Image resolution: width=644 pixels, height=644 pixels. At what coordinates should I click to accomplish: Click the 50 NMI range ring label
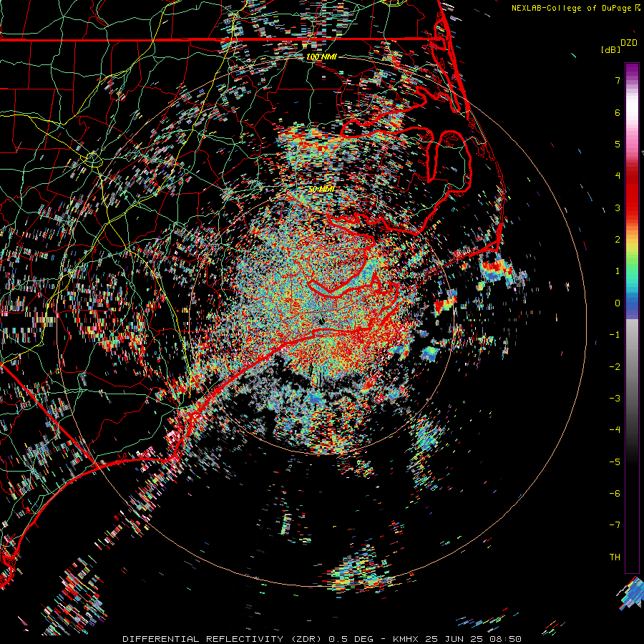[321, 189]
